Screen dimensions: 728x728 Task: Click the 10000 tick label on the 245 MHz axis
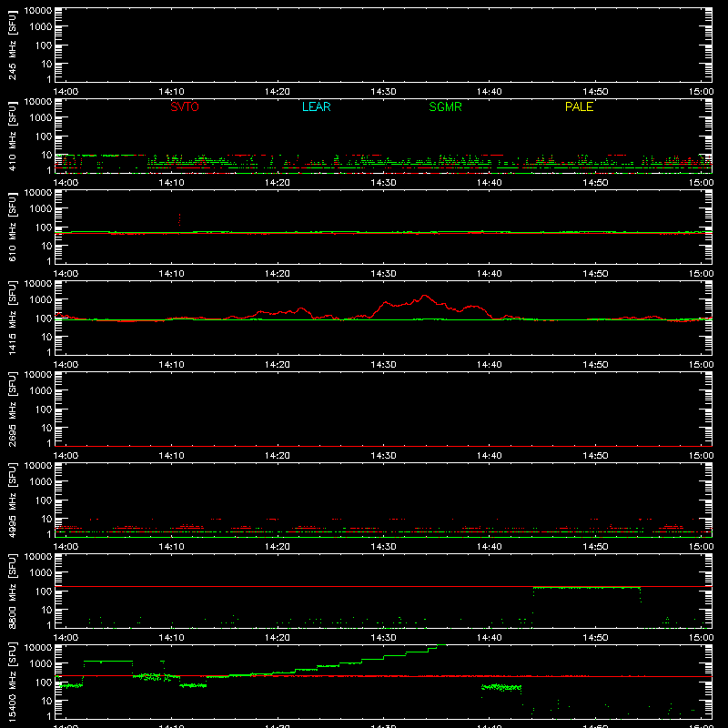coord(38,11)
